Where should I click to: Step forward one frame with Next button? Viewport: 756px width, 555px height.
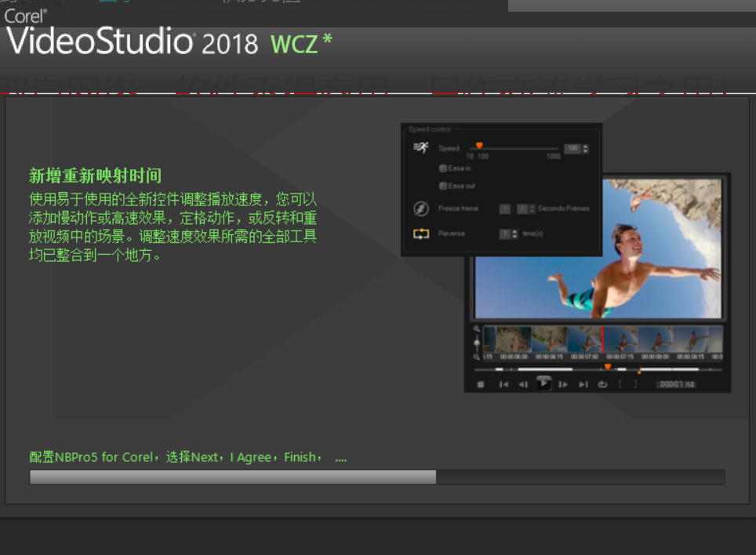[563, 384]
